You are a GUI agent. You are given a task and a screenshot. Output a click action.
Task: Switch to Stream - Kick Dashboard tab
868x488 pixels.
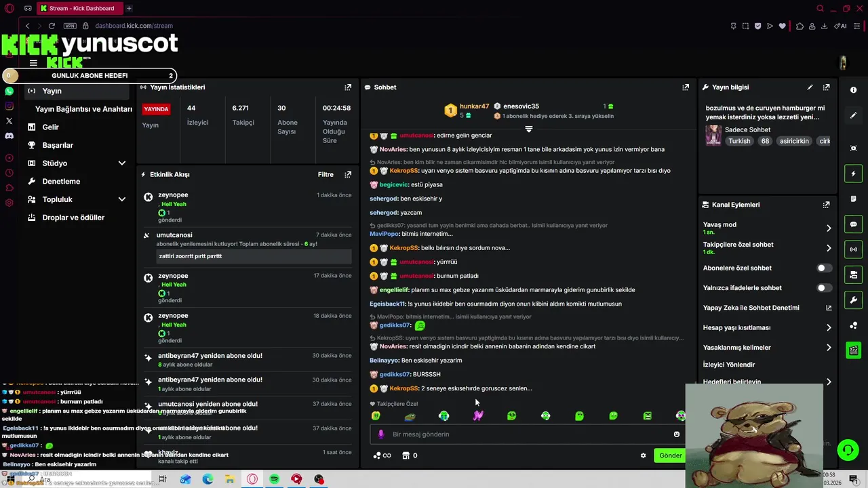[x=79, y=8]
